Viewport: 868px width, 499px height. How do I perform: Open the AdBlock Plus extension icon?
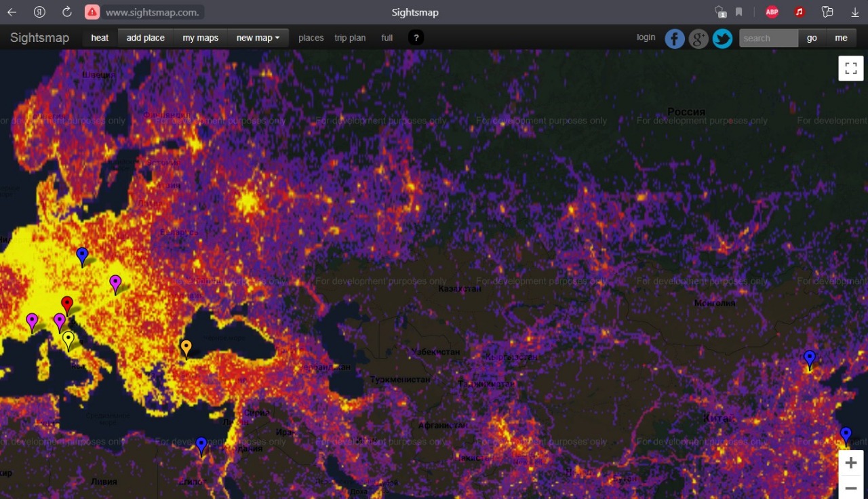tap(772, 12)
